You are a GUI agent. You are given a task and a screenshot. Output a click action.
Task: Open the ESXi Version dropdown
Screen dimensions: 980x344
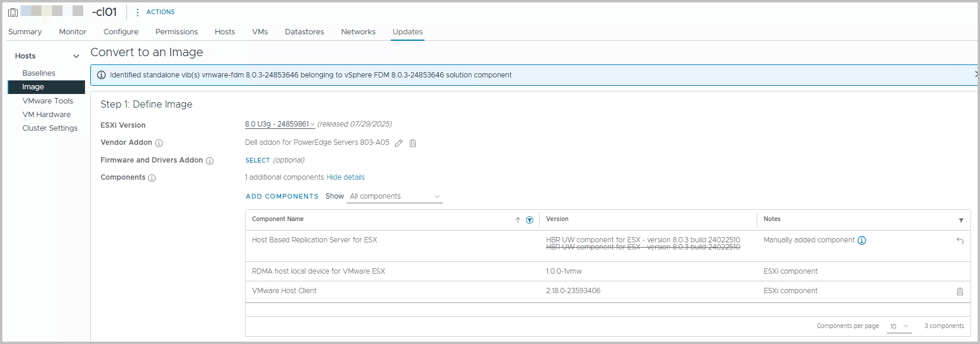pos(280,124)
